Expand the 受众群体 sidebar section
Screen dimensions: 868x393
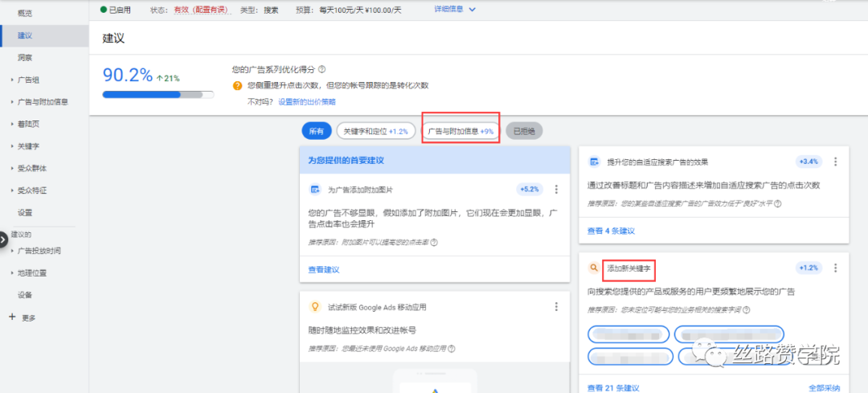[x=31, y=168]
